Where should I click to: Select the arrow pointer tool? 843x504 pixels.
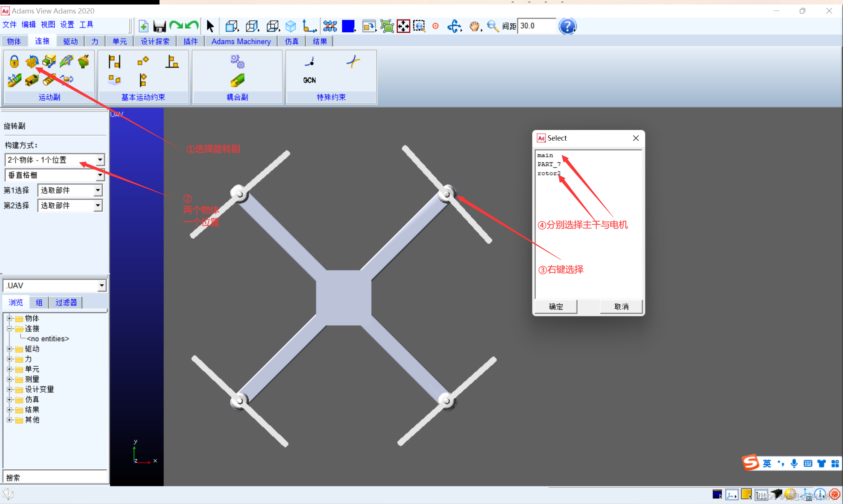point(210,26)
